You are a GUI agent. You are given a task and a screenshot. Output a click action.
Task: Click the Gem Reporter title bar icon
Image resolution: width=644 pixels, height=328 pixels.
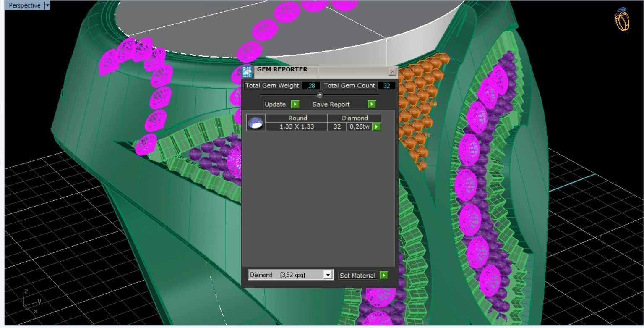248,72
